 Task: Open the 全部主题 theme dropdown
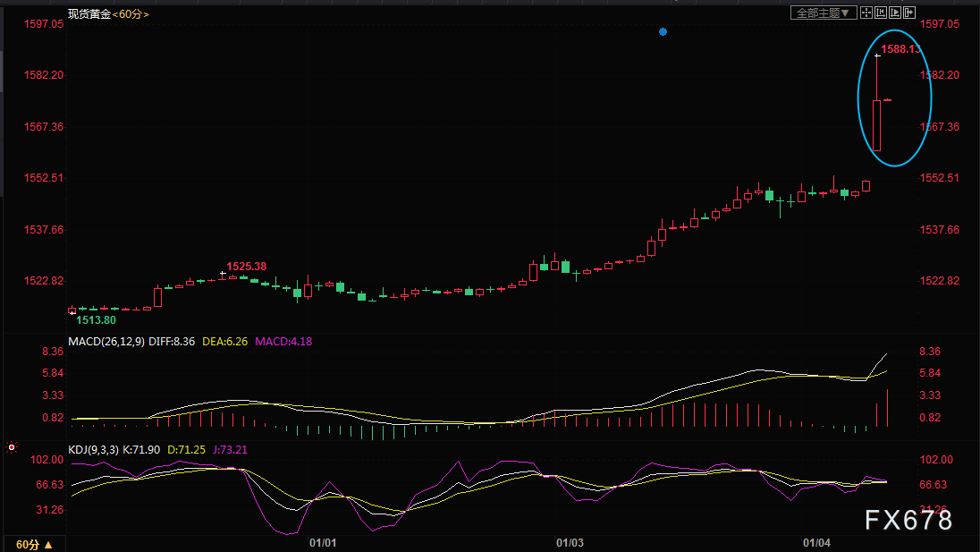point(824,13)
